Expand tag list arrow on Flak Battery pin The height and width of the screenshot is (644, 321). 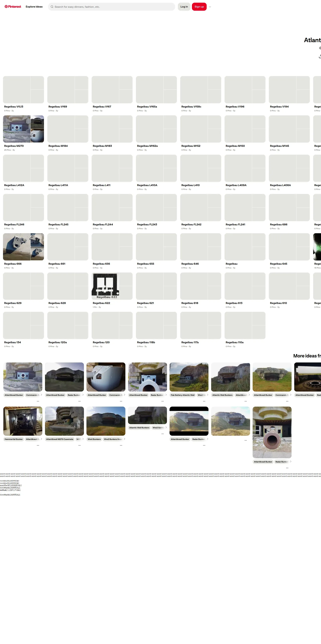tap(207, 395)
